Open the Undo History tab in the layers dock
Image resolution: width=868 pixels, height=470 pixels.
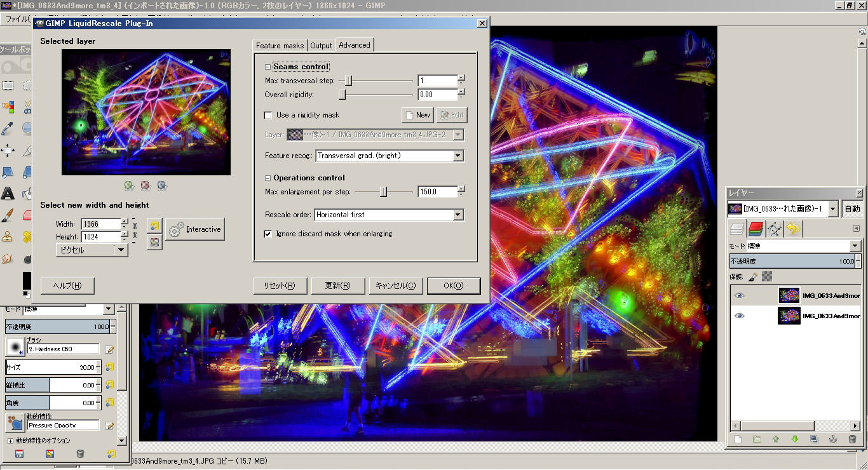coord(793,230)
